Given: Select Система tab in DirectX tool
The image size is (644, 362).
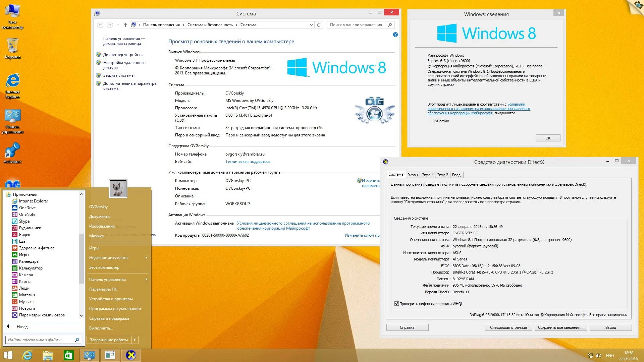Looking at the screenshot, I should click(x=396, y=174).
